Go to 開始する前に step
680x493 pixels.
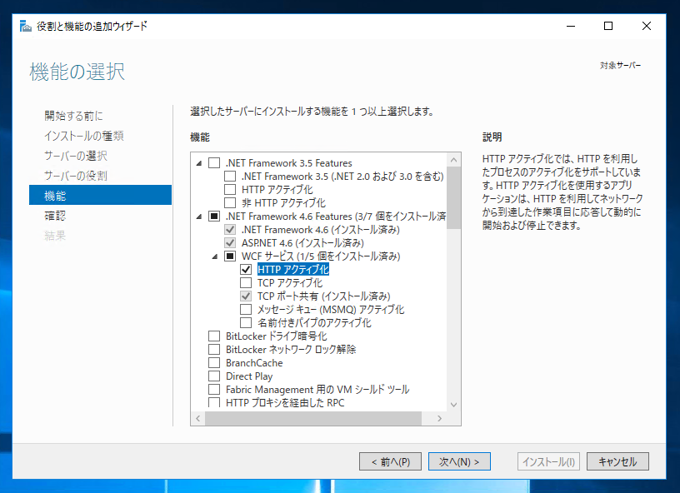[74, 116]
